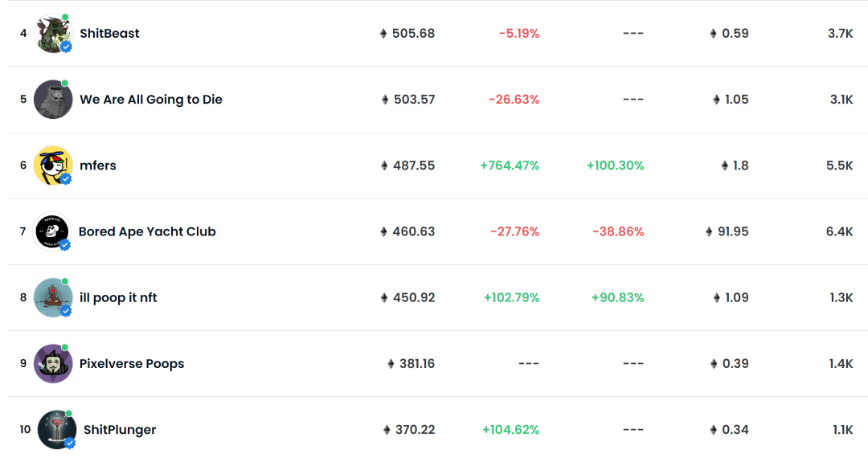Select the mfers collection name
Viewport: 868px width, 462px height.
click(98, 166)
